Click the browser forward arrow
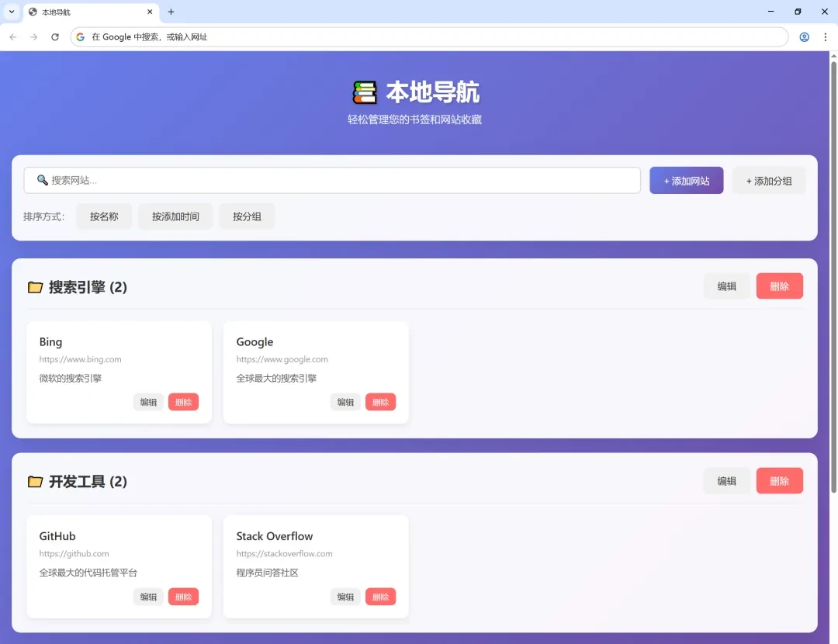This screenshot has height=644, width=838. (x=33, y=37)
